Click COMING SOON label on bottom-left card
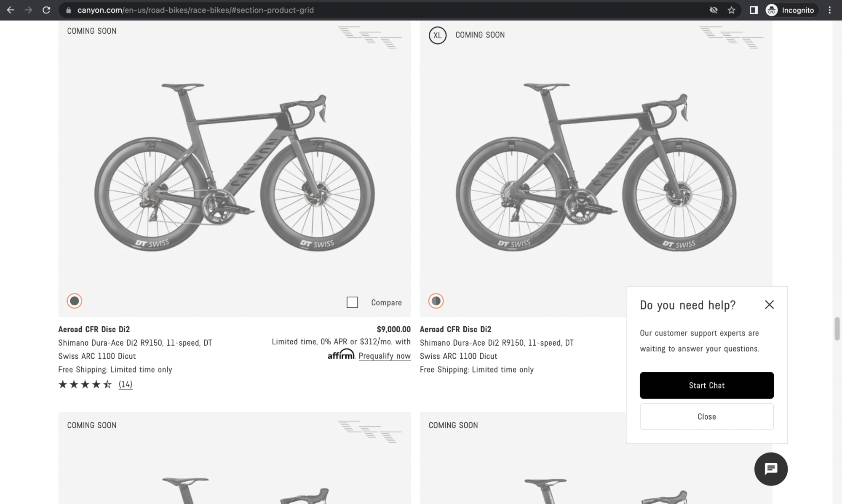This screenshot has height=504, width=842. tap(92, 425)
